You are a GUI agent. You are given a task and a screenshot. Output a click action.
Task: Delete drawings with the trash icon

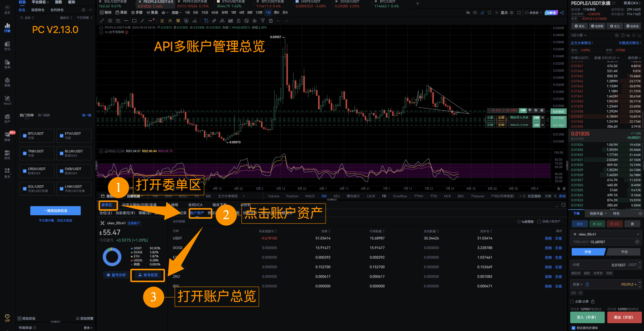270,21
